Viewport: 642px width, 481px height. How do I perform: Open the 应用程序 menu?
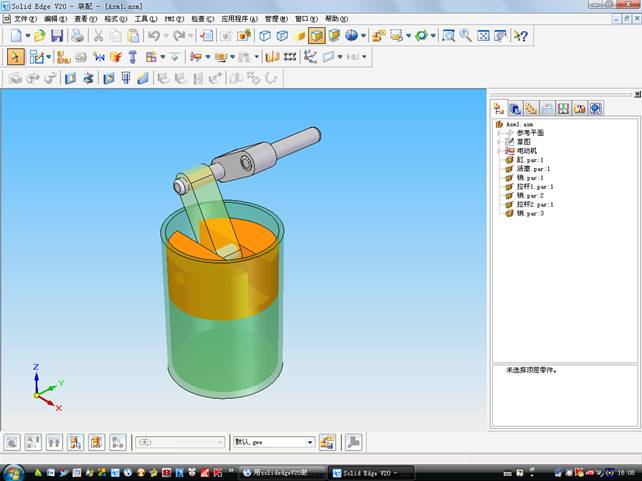pos(239,19)
